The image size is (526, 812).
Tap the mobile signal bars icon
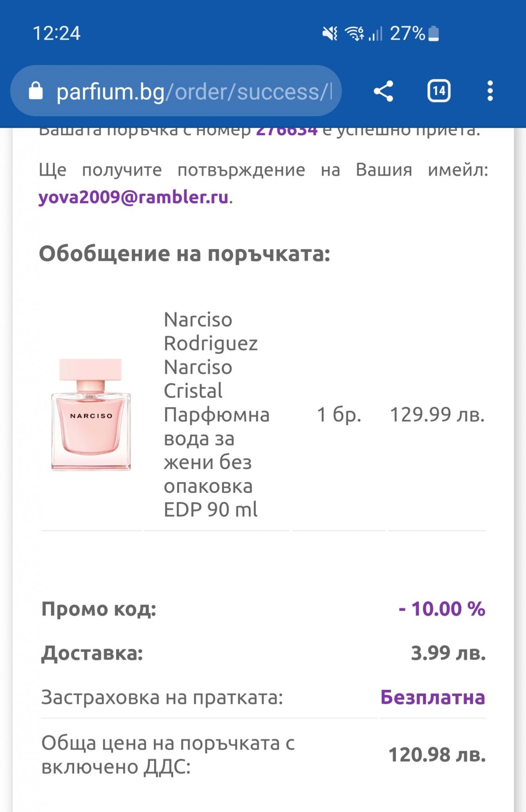point(375,33)
